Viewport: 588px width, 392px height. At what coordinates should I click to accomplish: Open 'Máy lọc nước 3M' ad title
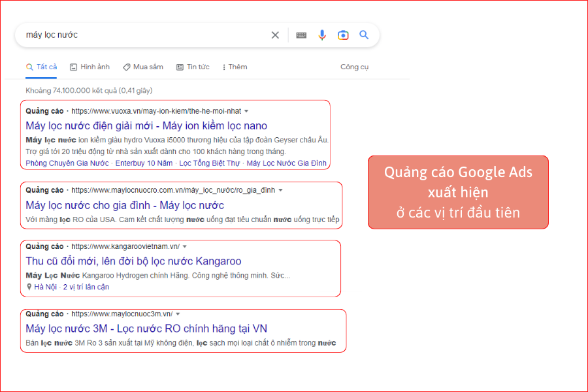[146, 328]
